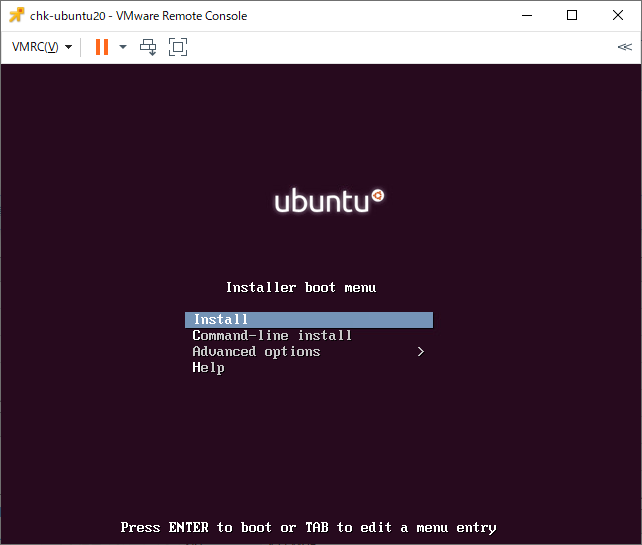The height and width of the screenshot is (545, 642).
Task: Enter full screen mode icon
Action: tap(178, 47)
